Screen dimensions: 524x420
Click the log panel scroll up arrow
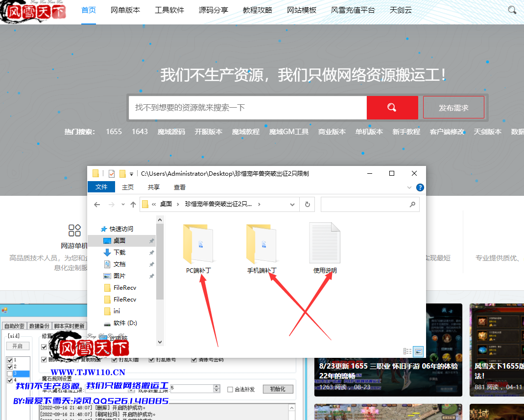tap(292, 408)
